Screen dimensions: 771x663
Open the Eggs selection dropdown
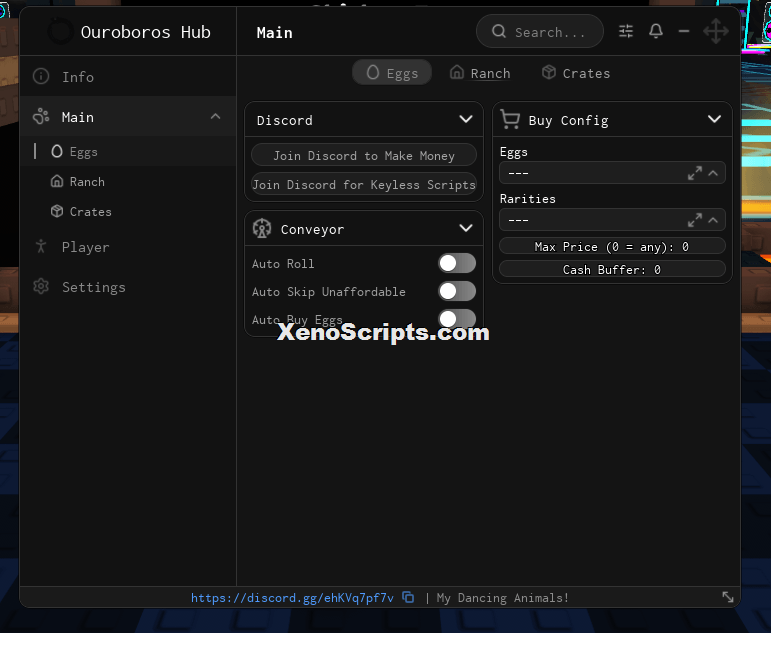(x=612, y=173)
